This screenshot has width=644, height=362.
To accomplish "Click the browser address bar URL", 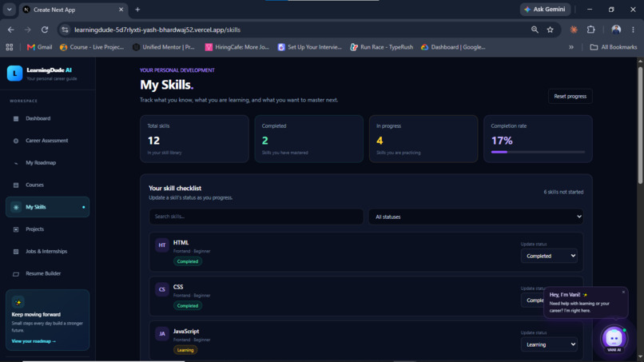I will click(157, 30).
